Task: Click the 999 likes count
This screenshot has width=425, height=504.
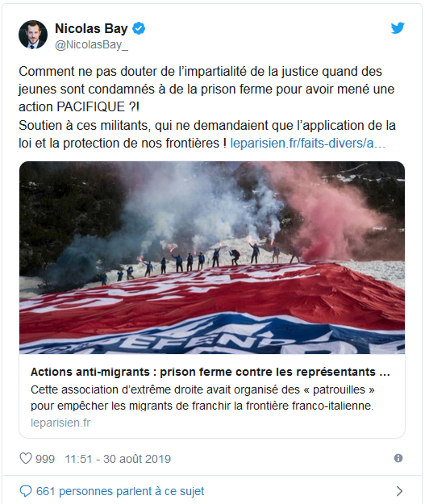Action: click(x=45, y=459)
